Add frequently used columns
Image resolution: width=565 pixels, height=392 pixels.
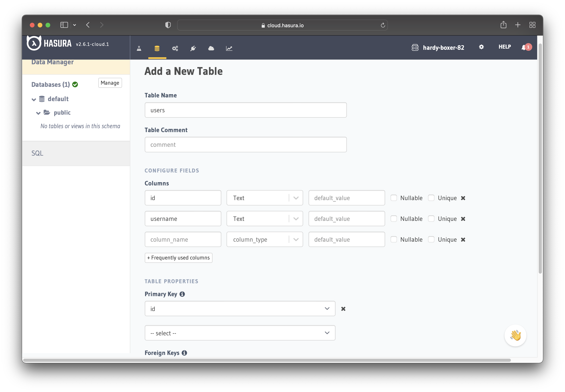coord(179,258)
